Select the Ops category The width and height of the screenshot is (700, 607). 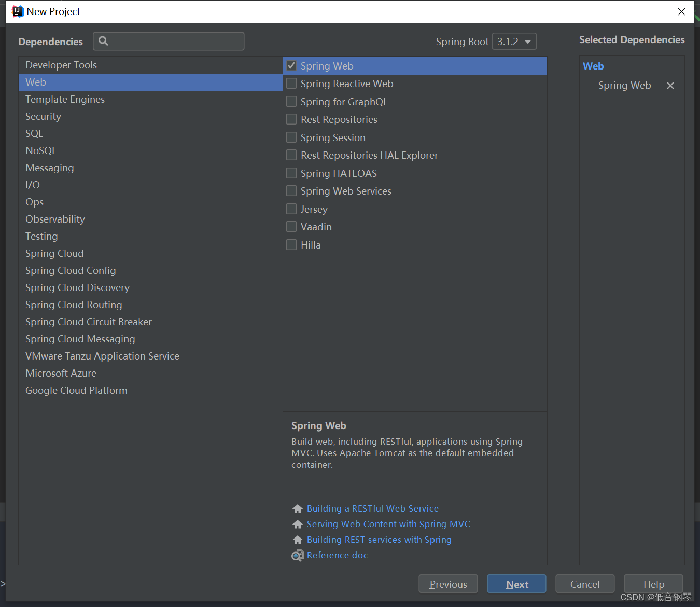coord(150,202)
